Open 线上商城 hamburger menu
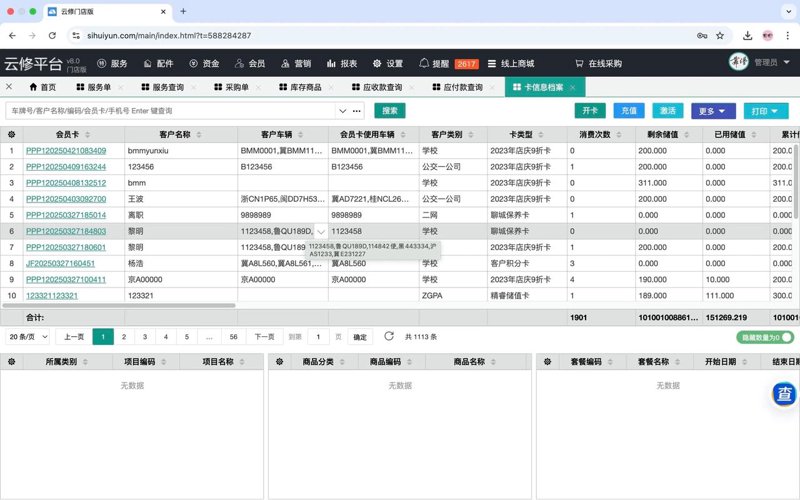 pos(511,63)
